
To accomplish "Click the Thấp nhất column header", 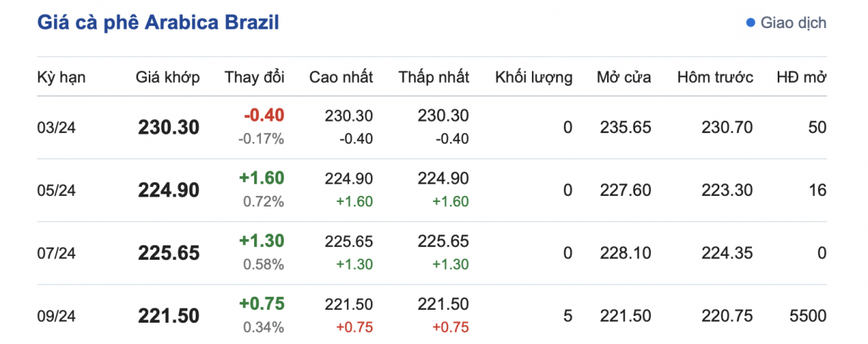I will tap(434, 77).
